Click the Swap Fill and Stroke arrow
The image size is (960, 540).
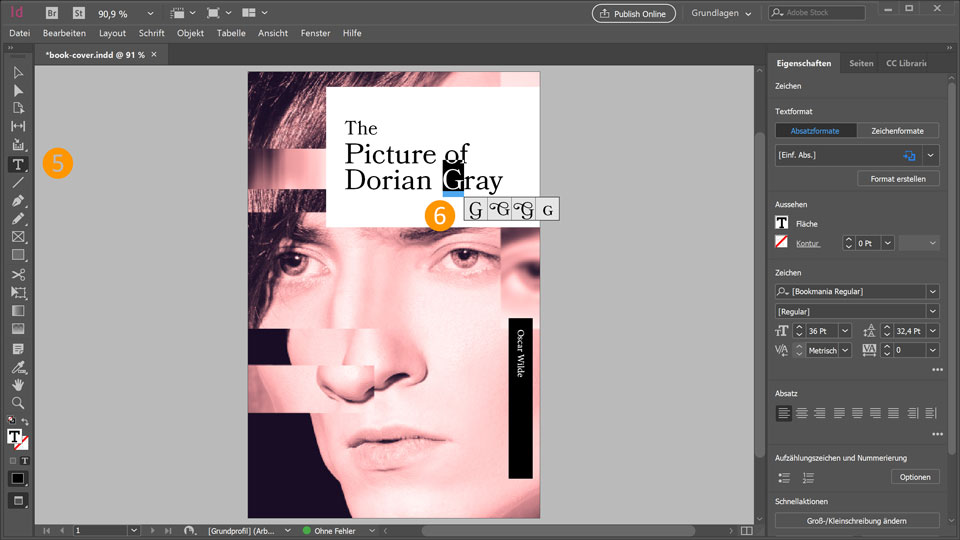pyautogui.click(x=25, y=421)
